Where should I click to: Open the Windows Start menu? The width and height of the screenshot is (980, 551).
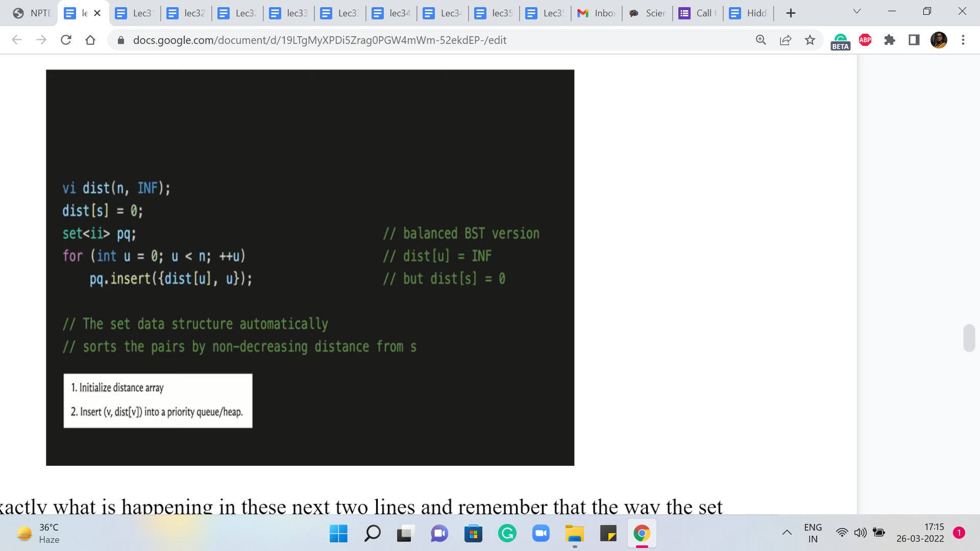338,534
